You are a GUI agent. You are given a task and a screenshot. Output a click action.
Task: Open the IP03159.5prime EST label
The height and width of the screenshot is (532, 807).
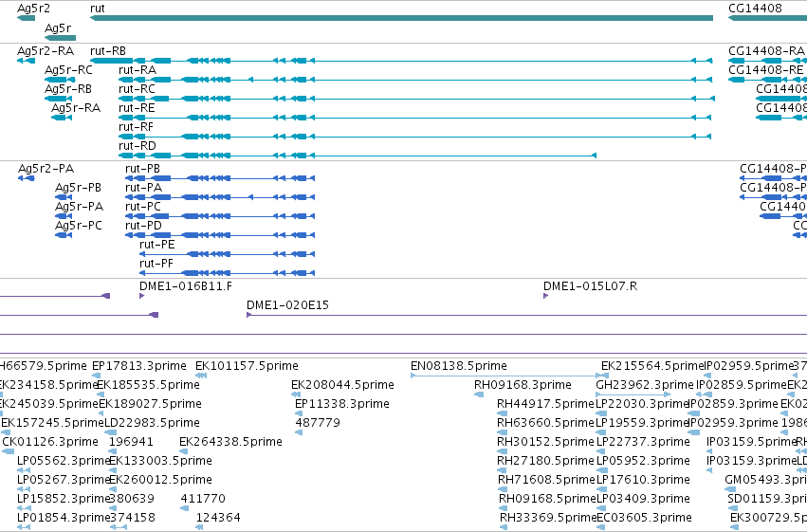[x=751, y=443]
